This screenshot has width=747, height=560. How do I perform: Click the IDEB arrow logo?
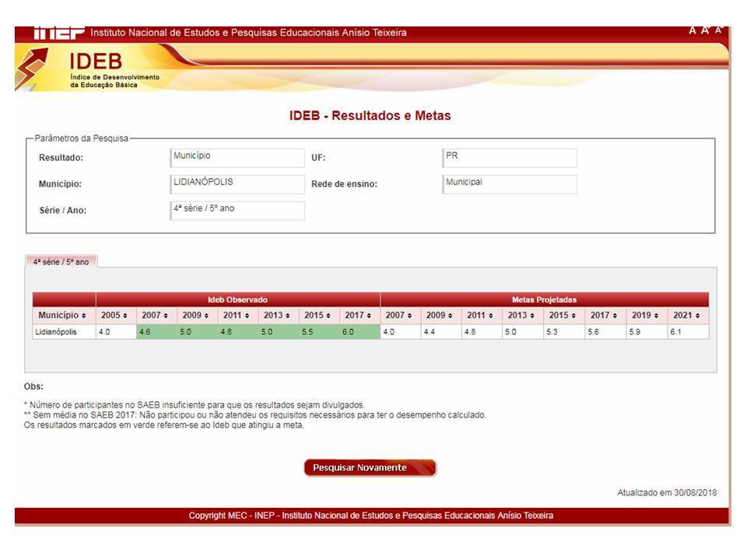[x=31, y=68]
